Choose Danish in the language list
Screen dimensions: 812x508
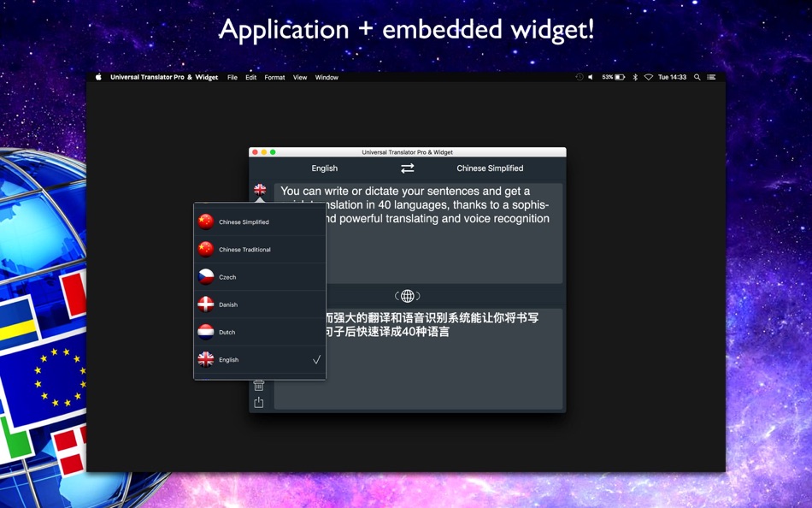(260, 304)
